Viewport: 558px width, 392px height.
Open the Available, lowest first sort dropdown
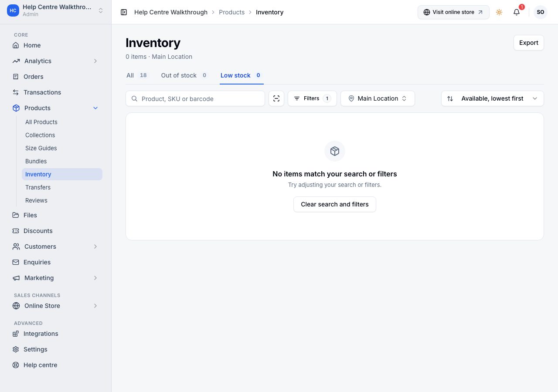493,98
